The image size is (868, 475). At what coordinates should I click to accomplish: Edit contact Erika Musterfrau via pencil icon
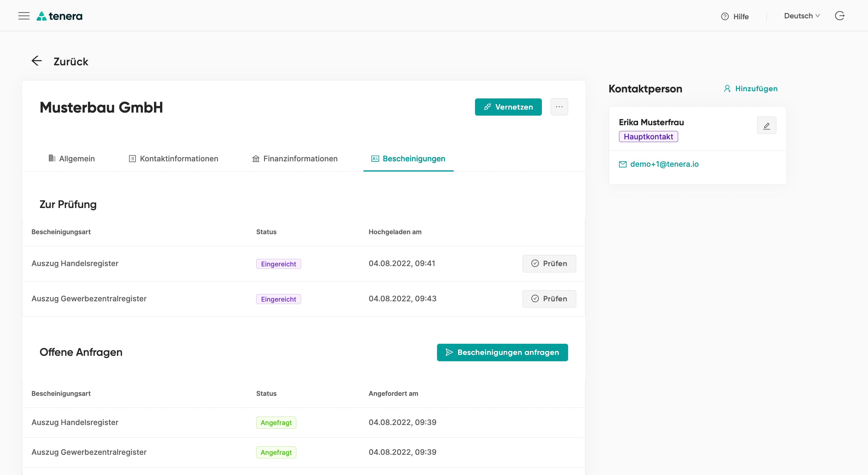pyautogui.click(x=766, y=126)
